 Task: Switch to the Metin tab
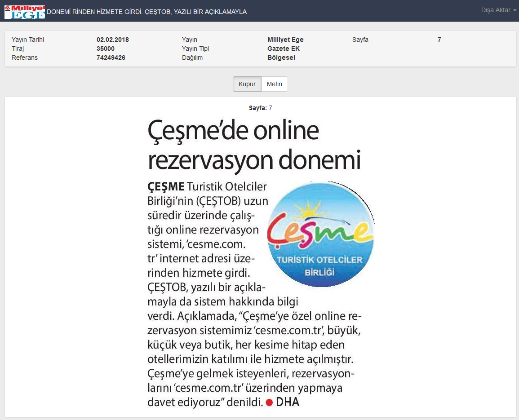[275, 84]
